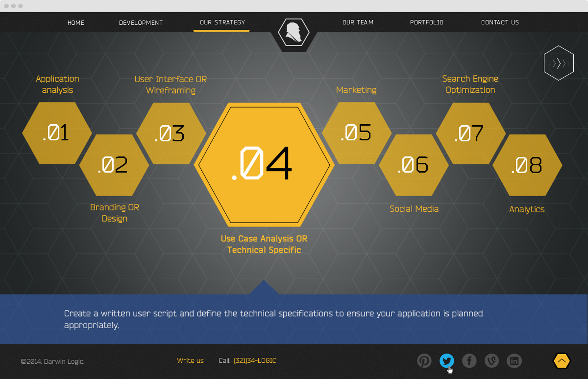This screenshot has width=588, height=379.
Task: Select the .01 Application analysis hexagon
Action: coord(57,133)
